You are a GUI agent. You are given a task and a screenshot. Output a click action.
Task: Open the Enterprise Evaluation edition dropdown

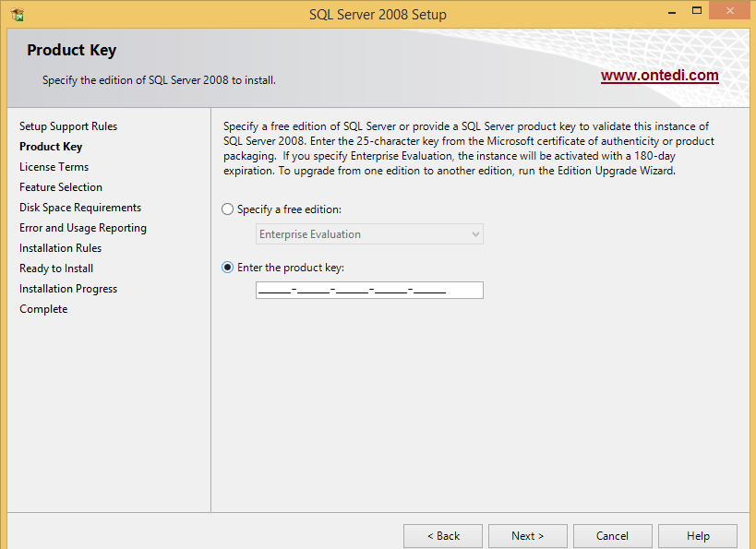pos(369,233)
